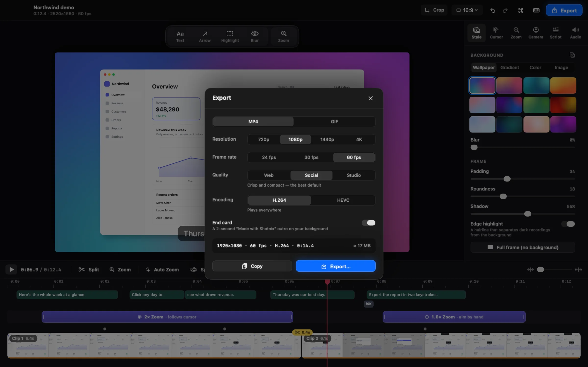The height and width of the screenshot is (367, 588).
Task: Open the command shortcuts icon
Action: click(521, 11)
